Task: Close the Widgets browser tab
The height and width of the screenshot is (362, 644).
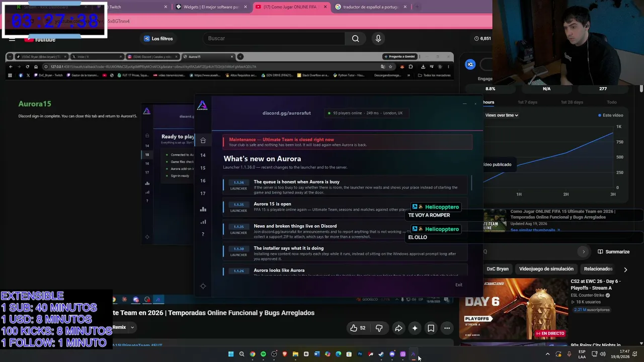Action: pos(246,7)
